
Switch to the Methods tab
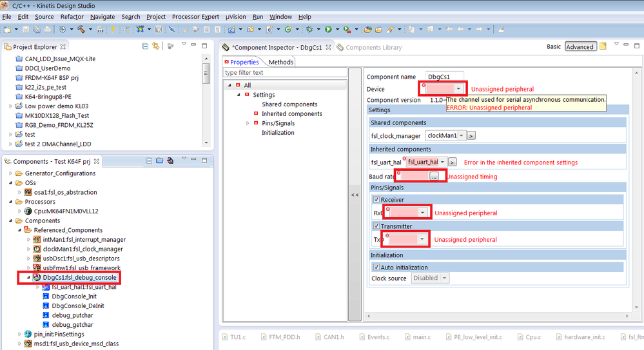pyautogui.click(x=281, y=62)
